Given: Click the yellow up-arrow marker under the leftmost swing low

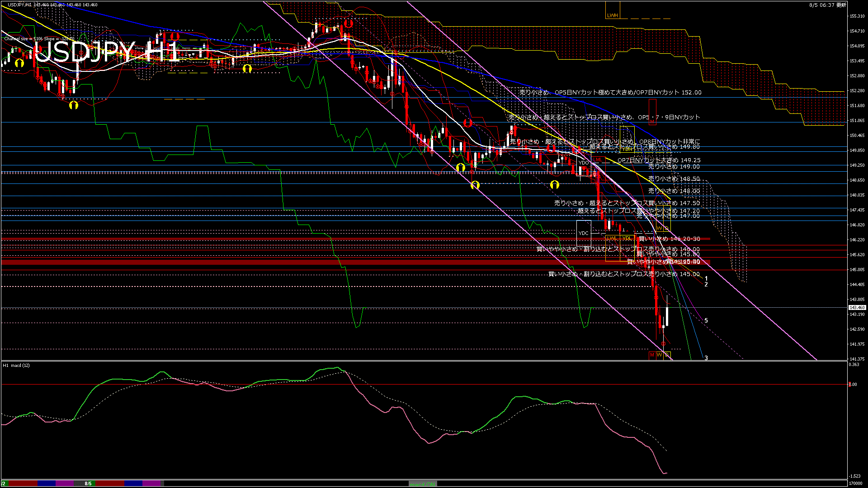Looking at the screenshot, I should [74, 105].
